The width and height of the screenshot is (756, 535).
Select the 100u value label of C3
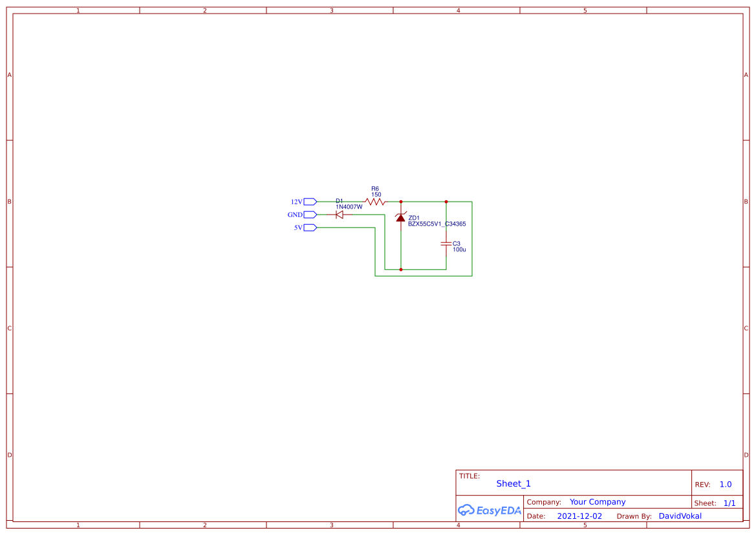click(459, 248)
